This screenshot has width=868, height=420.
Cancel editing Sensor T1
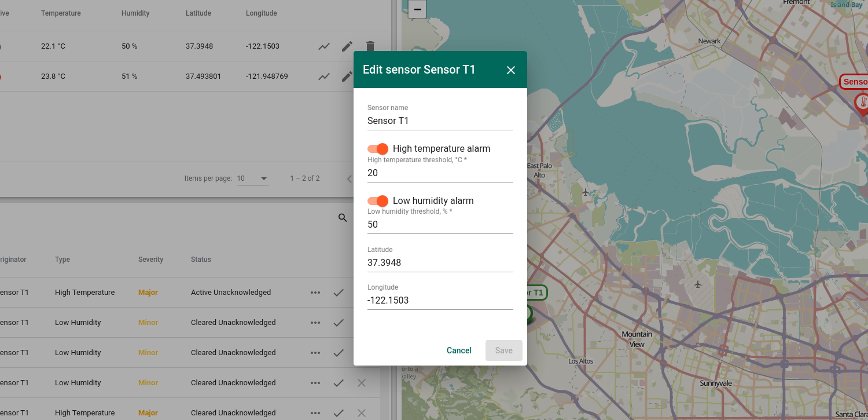tap(459, 350)
